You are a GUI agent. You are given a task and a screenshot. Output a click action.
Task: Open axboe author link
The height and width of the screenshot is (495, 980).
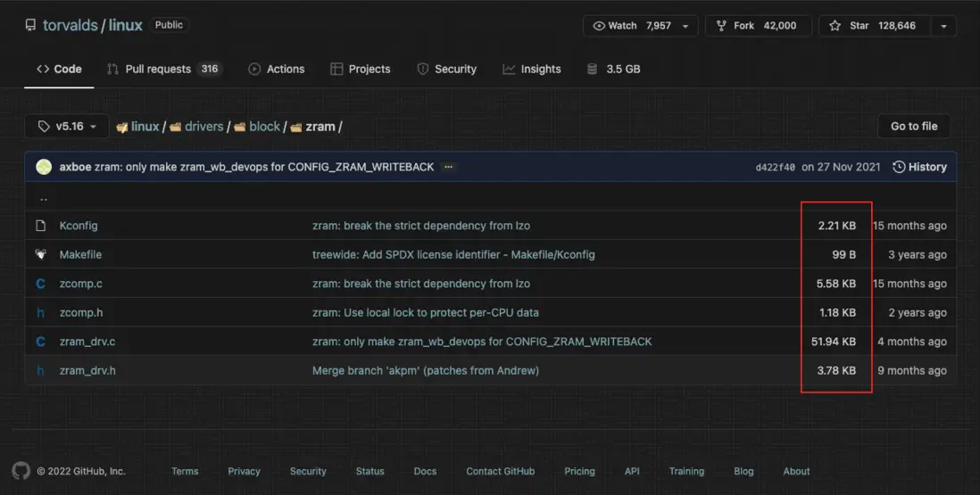75,168
